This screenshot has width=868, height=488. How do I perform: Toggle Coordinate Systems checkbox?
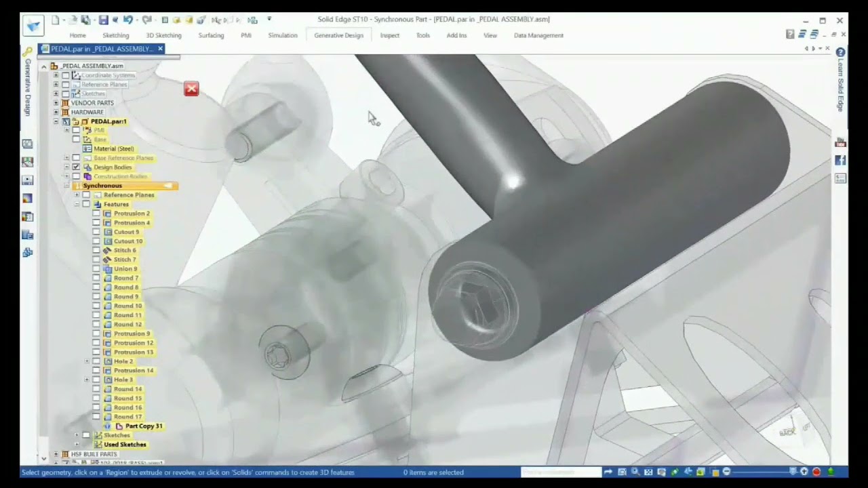coord(66,75)
